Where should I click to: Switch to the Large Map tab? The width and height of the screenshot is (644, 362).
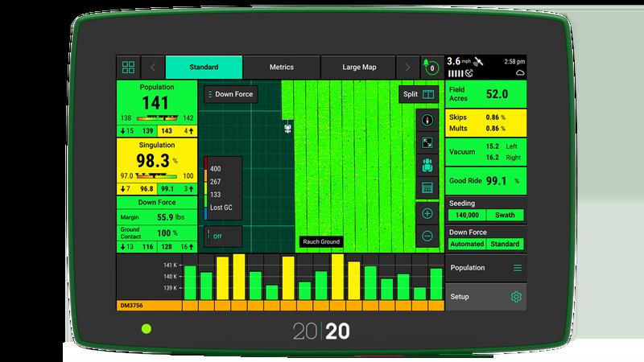coord(359,68)
